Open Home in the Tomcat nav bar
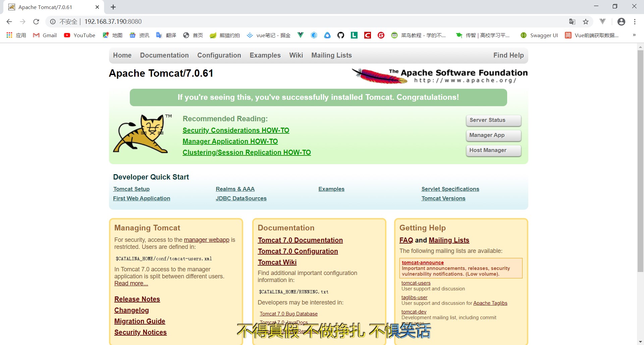Viewport: 644px width, 345px height. [122, 55]
